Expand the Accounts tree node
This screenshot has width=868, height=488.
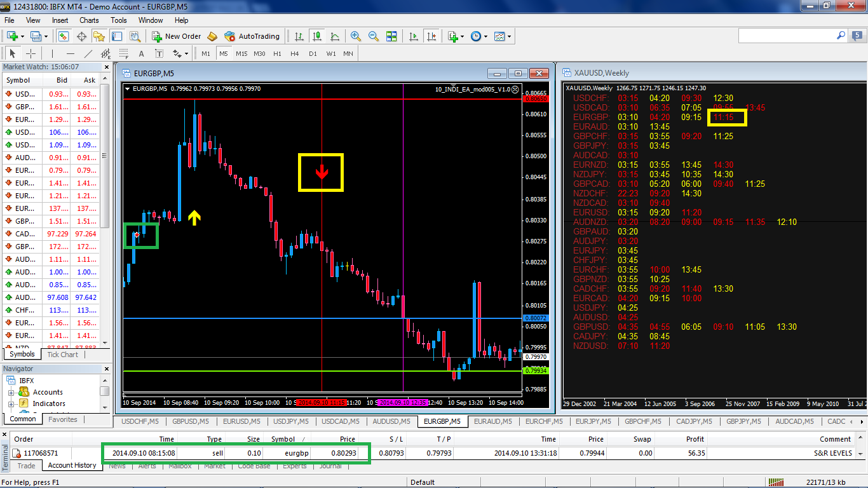11,392
